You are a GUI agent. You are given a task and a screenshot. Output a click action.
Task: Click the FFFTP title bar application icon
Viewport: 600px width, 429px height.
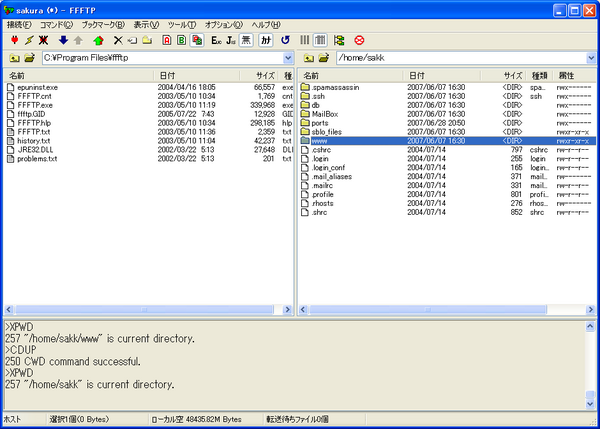(x=9, y=10)
